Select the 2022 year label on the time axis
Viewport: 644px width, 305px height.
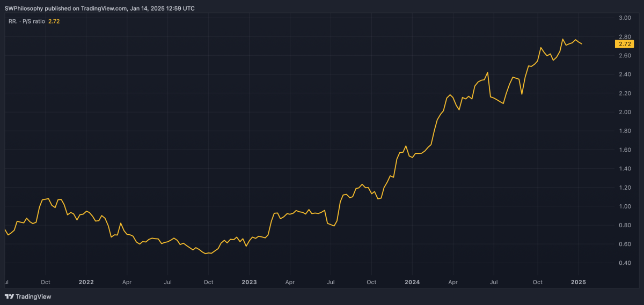86,282
